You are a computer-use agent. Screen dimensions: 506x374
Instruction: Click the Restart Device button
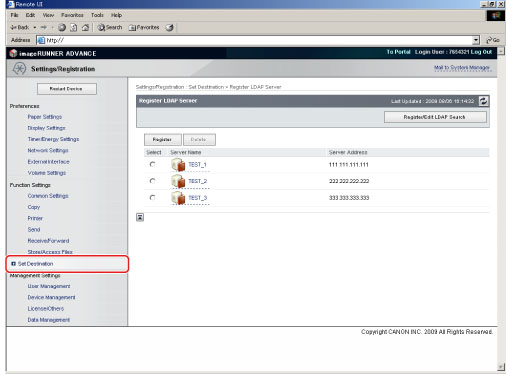(67, 89)
